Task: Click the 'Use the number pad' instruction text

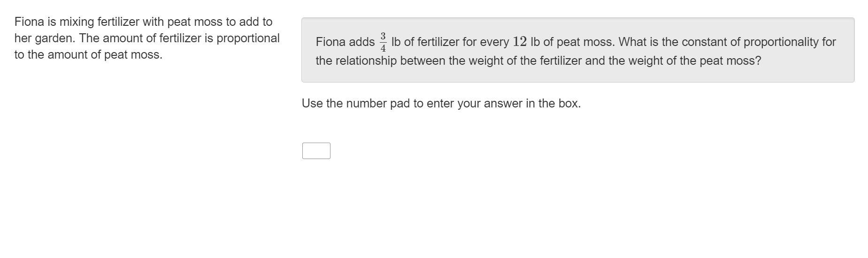Action: click(441, 103)
